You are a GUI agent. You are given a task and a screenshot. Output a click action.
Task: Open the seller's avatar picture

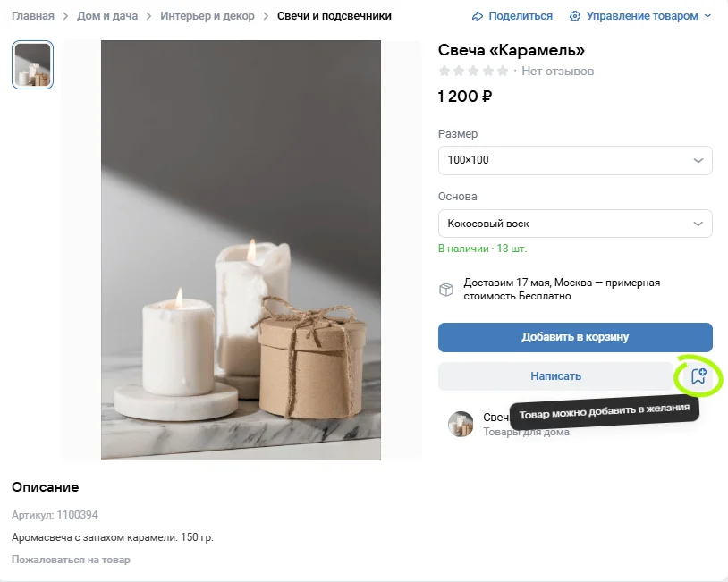(461, 424)
